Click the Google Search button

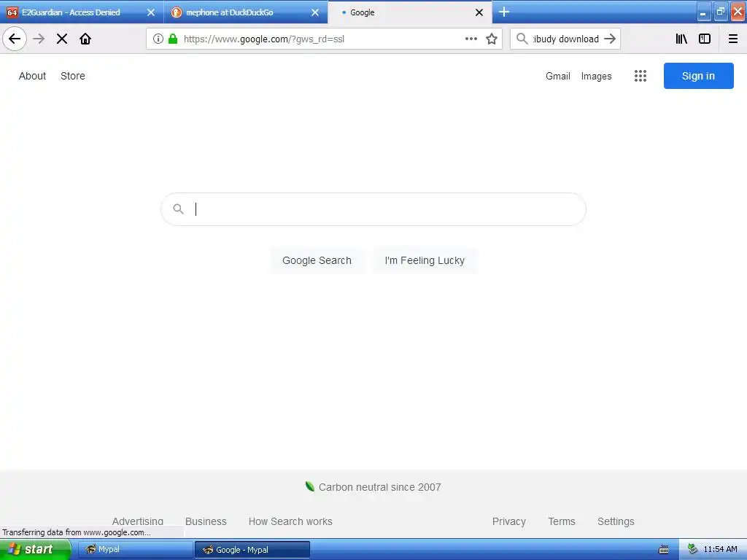[x=317, y=260]
